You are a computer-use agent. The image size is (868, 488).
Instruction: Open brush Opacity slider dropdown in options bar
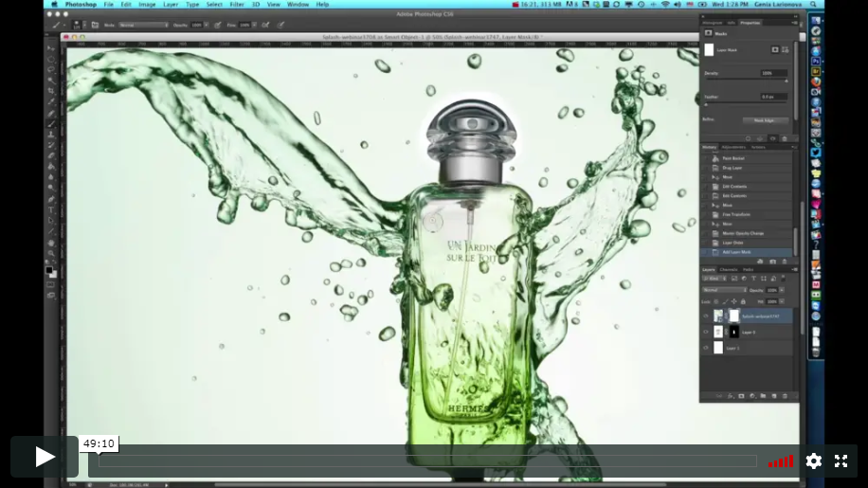[206, 25]
